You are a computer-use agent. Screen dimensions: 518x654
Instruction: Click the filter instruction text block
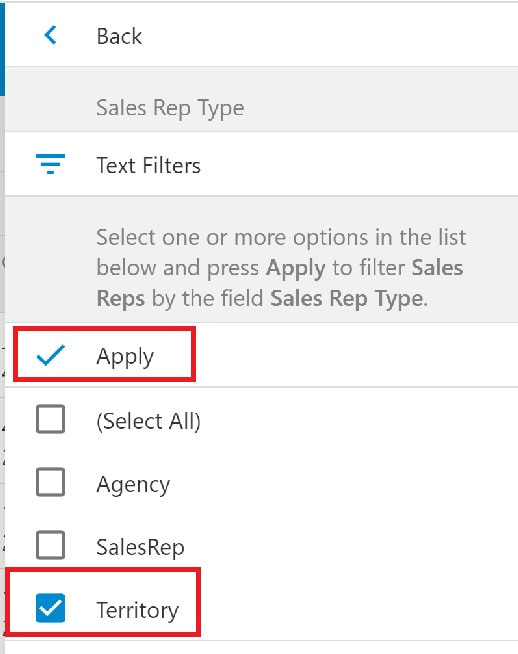tap(281, 268)
